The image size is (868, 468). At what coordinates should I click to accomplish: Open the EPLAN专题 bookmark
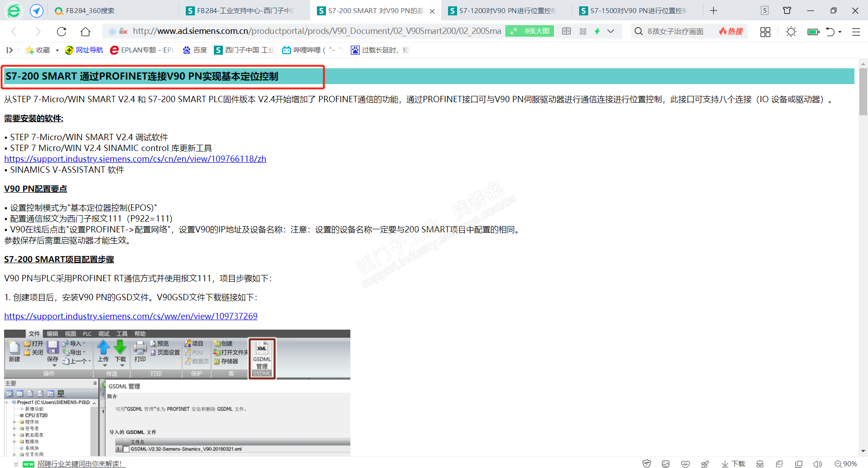coord(142,50)
